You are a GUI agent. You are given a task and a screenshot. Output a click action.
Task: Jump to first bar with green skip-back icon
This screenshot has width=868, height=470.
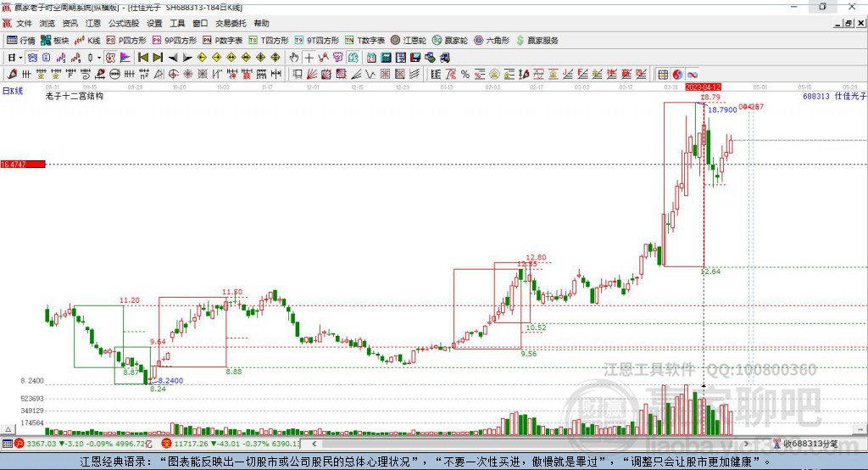pos(142,58)
